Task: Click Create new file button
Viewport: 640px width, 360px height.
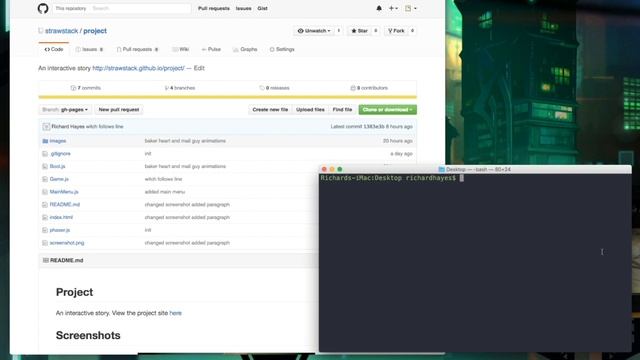Action: [x=270, y=109]
